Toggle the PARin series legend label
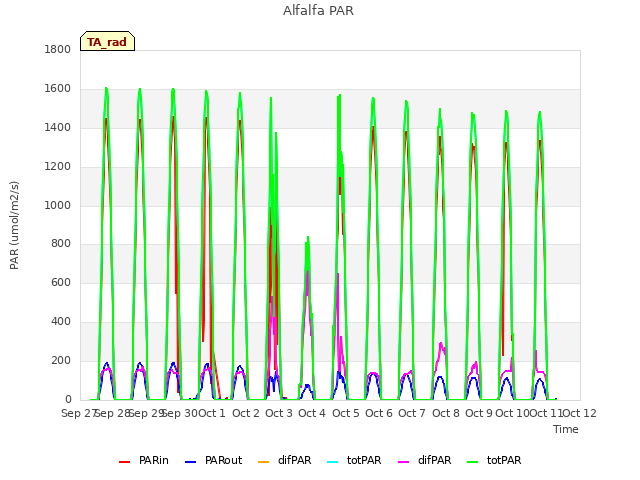The height and width of the screenshot is (480, 640). click(153, 460)
